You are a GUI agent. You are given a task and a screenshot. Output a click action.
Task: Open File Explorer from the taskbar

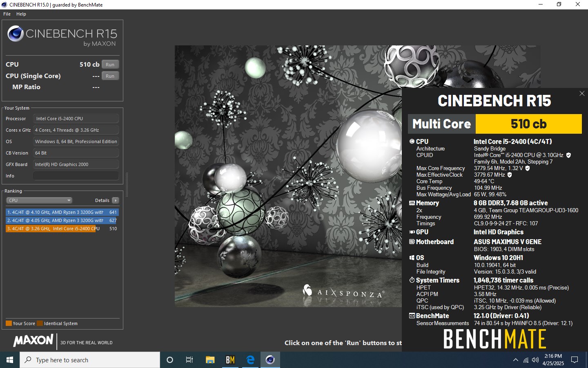[x=210, y=360]
